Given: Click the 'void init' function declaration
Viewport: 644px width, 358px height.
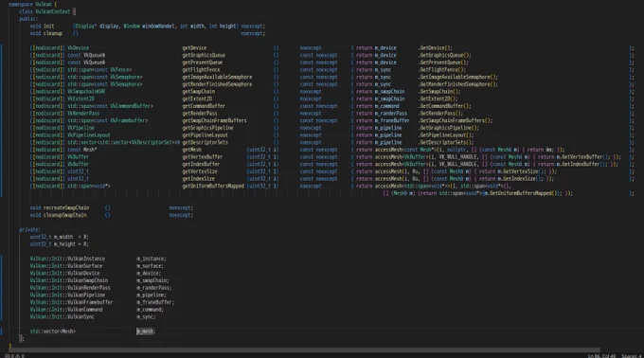Looking at the screenshot, I should point(42,26).
